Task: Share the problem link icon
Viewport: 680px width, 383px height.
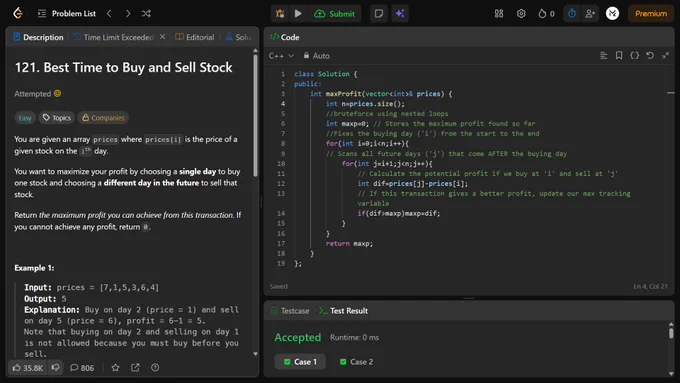Action: 135,367
